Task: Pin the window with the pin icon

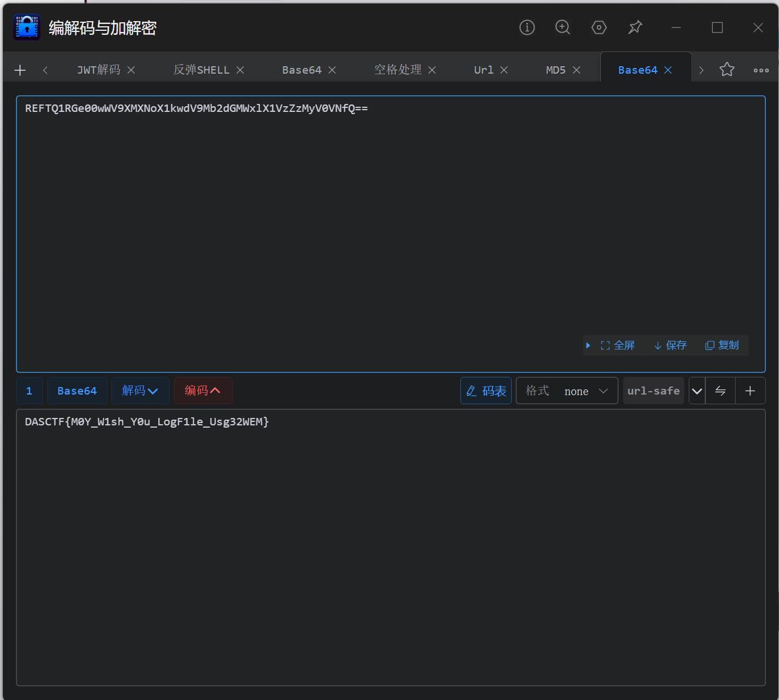Action: pyautogui.click(x=635, y=27)
